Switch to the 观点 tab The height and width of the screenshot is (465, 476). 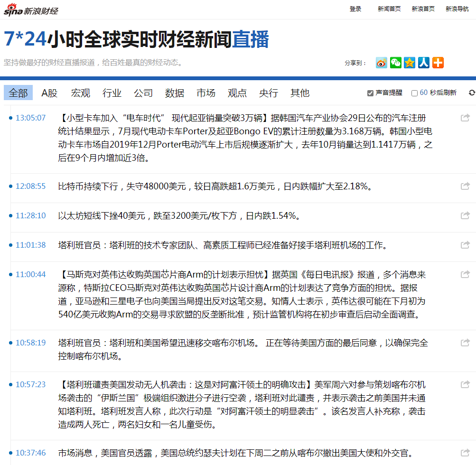pos(237,93)
